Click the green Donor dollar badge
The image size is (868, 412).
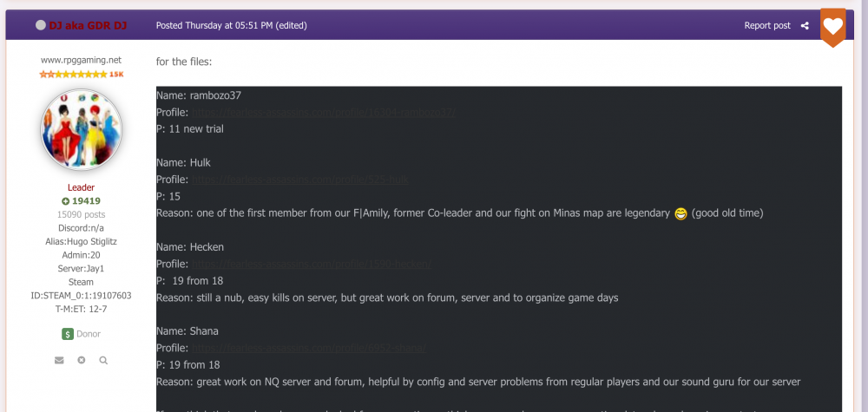click(x=68, y=334)
